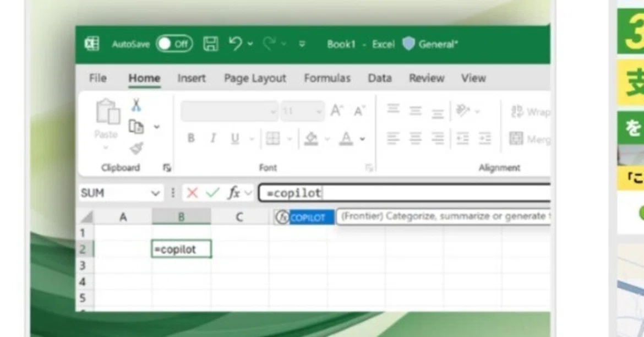Click the Cut scissors icon
Screen dimensions: 644x337
[136, 105]
